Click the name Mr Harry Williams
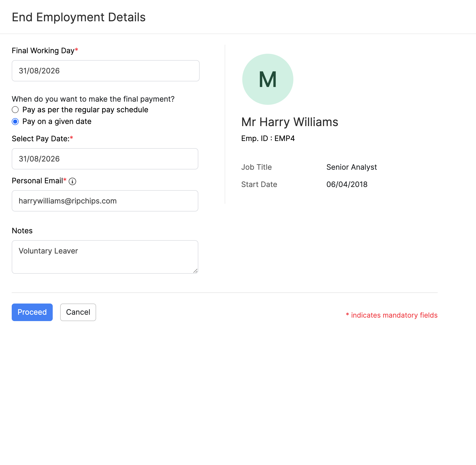This screenshot has height=465, width=476. point(290,122)
